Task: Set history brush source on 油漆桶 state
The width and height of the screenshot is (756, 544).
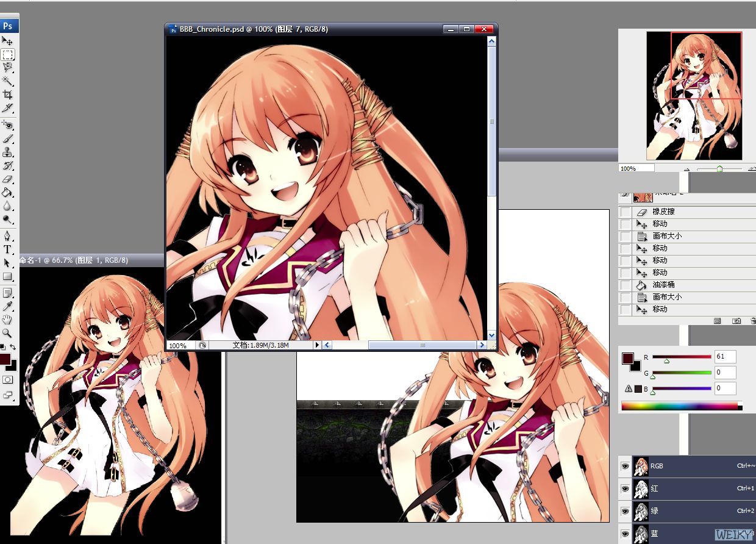Action: 625,285
